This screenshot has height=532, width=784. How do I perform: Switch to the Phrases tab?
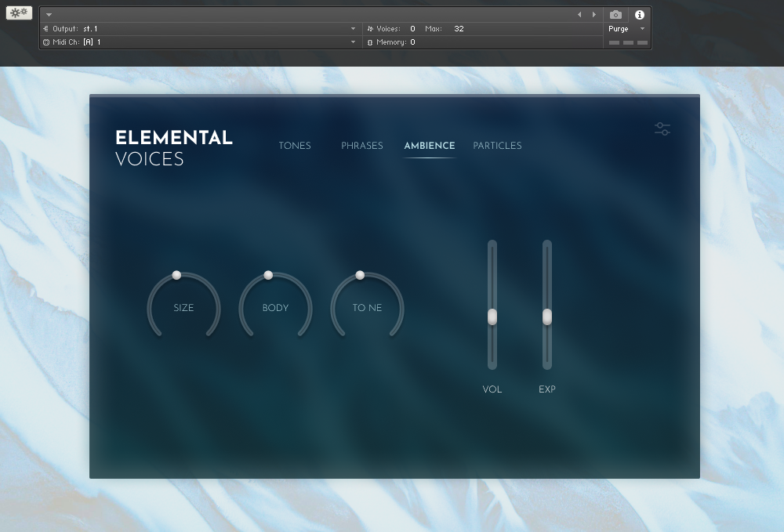362,146
